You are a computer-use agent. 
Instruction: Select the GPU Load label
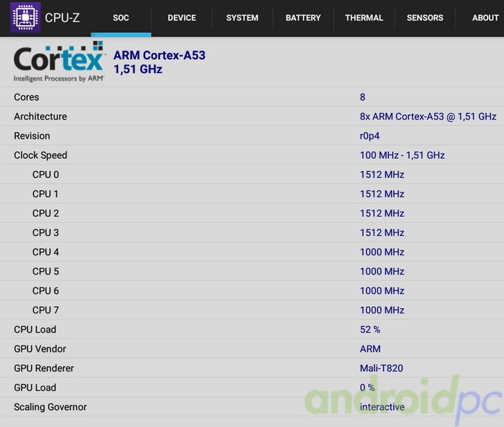click(x=35, y=388)
